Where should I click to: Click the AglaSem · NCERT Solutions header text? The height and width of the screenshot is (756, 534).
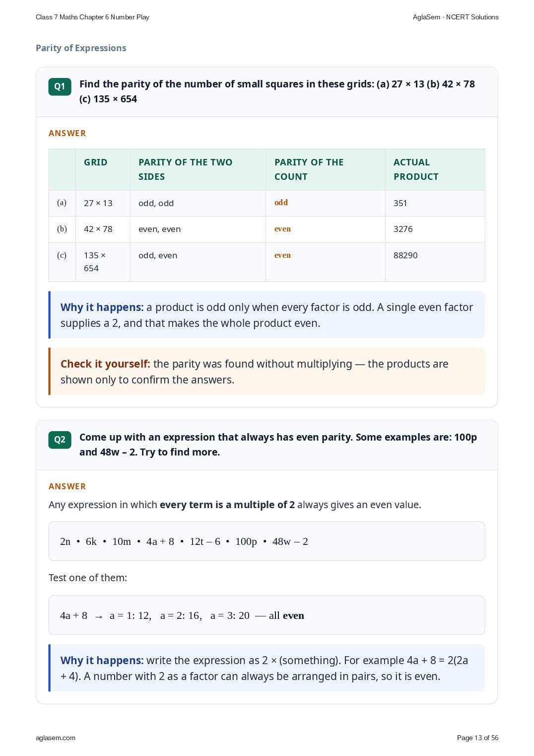[456, 17]
